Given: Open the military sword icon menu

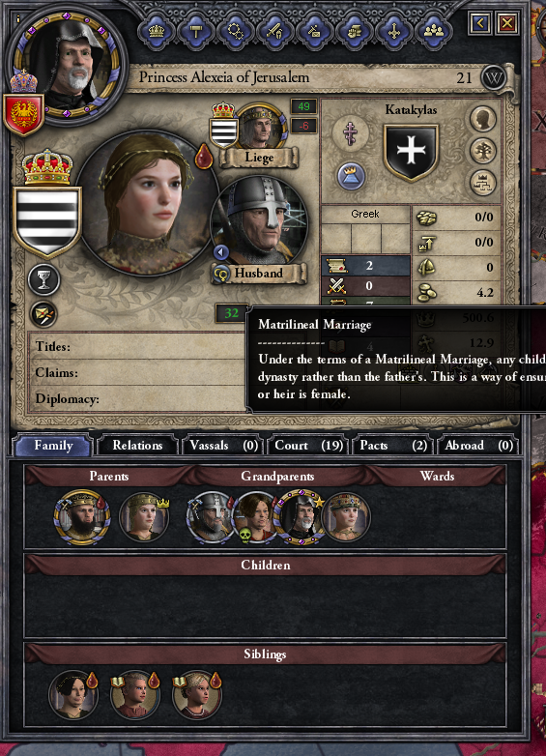Looking at the screenshot, I should click(x=274, y=32).
